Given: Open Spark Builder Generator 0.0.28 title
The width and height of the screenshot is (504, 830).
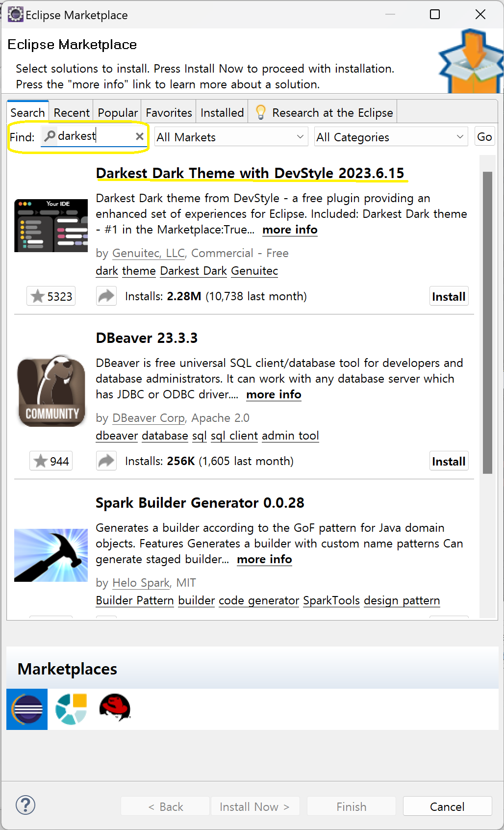Looking at the screenshot, I should point(200,503).
